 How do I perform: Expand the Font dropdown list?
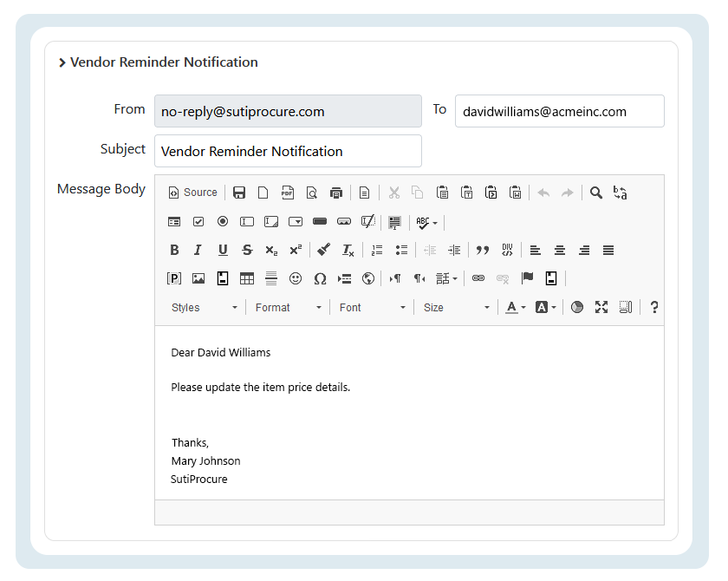372,307
